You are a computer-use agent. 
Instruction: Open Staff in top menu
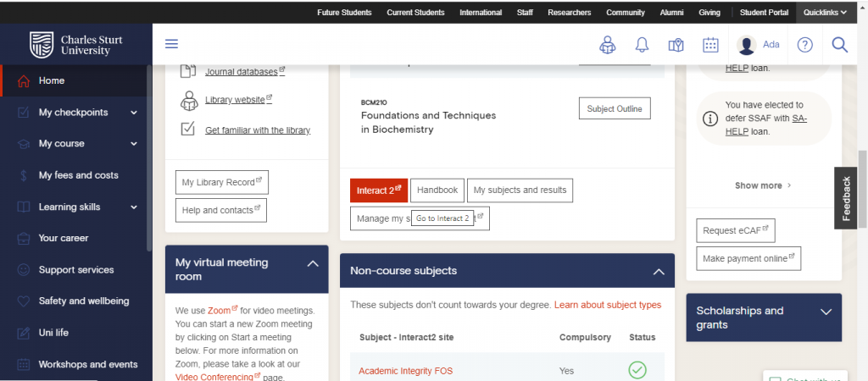point(525,12)
